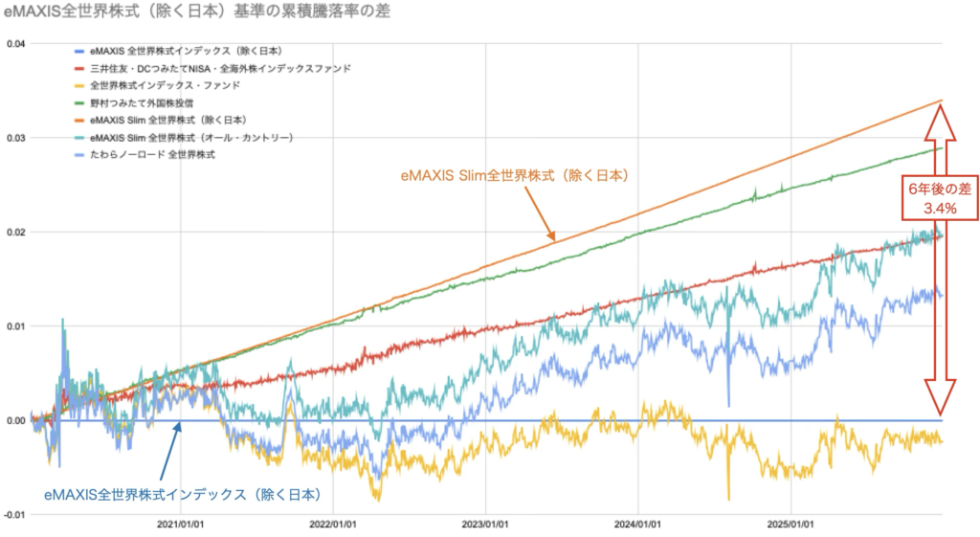This screenshot has height=537, width=980.
Task: Click red legend swatch for 三井住友・DCつみたてNISA
Action: click(78, 68)
